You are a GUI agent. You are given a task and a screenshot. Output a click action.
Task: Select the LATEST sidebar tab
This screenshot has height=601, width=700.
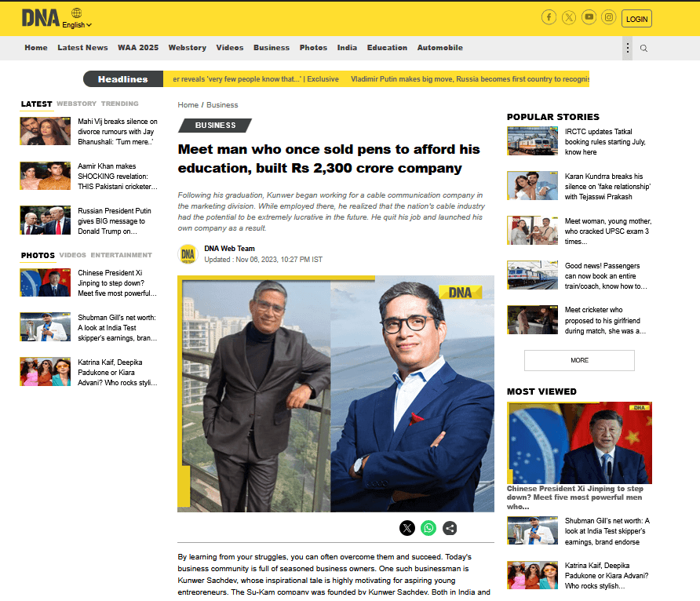(36, 104)
